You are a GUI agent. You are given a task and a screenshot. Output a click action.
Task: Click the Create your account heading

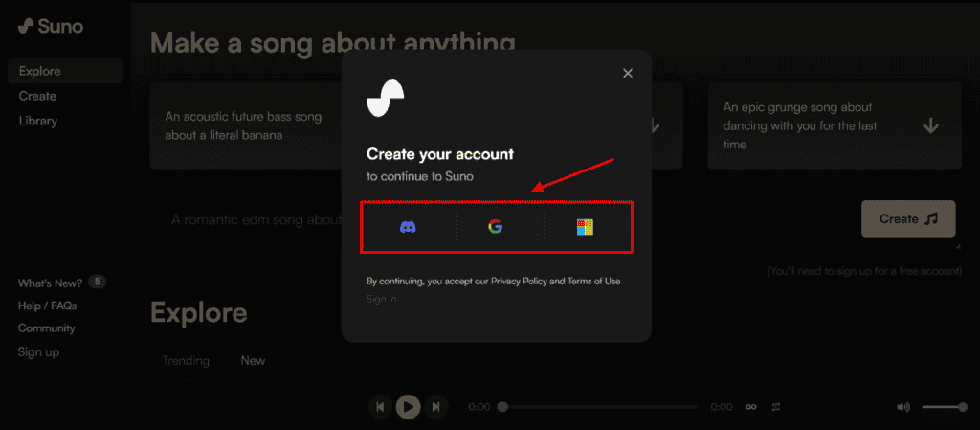pos(440,154)
